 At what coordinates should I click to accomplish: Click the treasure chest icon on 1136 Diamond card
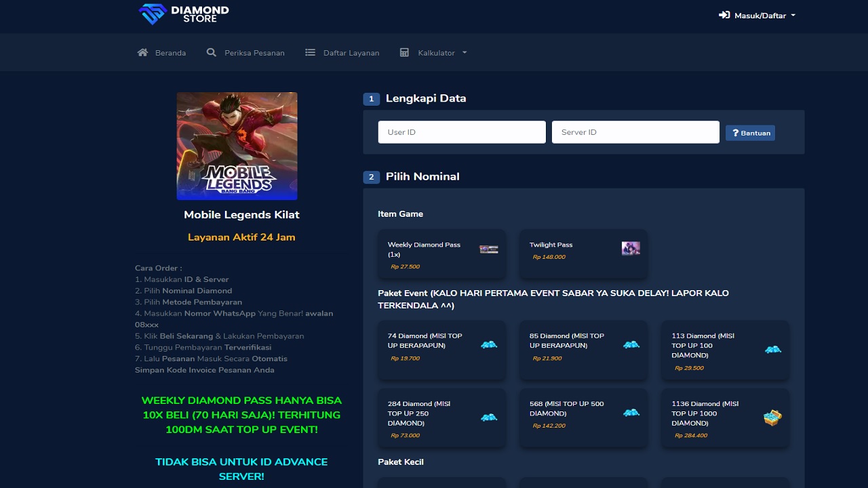[x=772, y=418]
